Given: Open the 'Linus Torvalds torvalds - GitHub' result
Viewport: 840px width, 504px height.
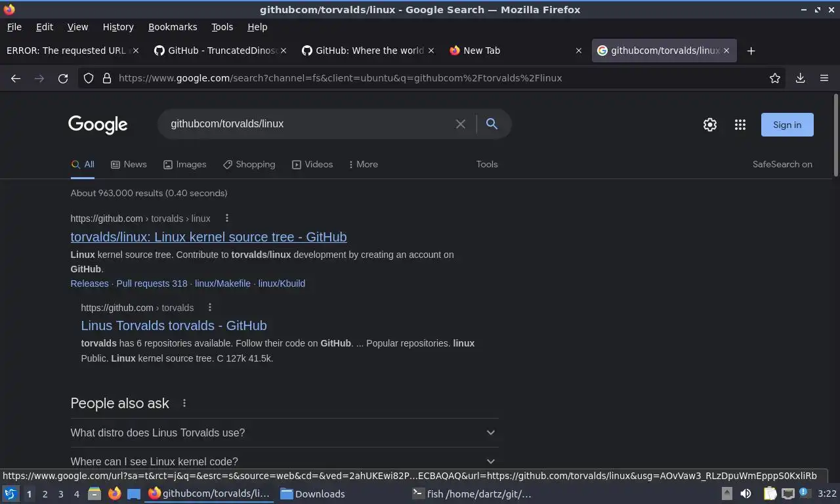Looking at the screenshot, I should pyautogui.click(x=174, y=325).
